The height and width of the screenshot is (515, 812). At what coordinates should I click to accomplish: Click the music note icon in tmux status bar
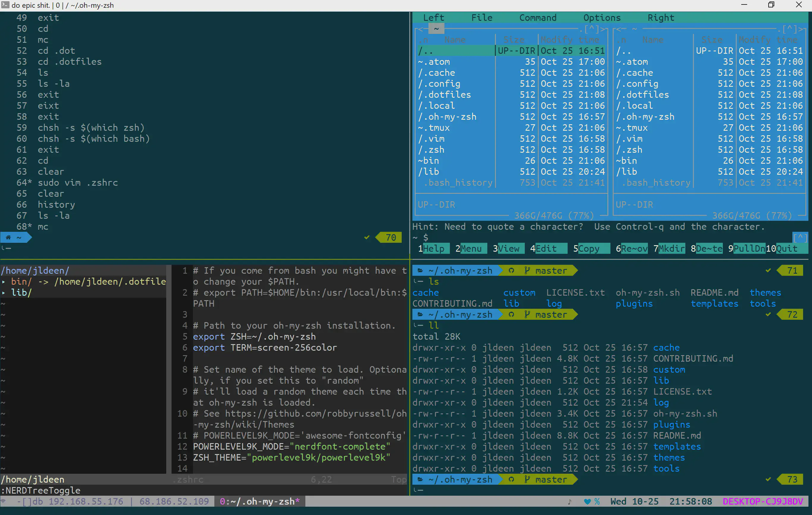570,502
